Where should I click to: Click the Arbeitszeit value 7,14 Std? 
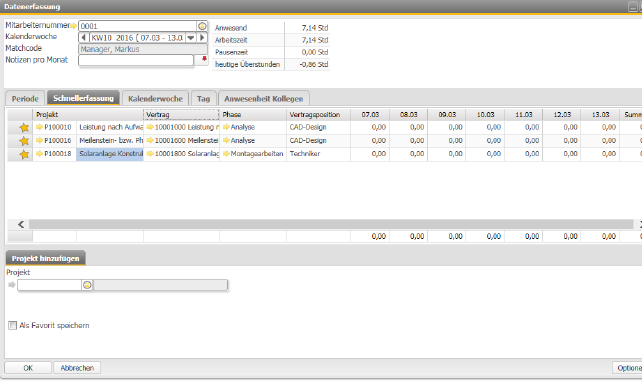[x=315, y=40]
